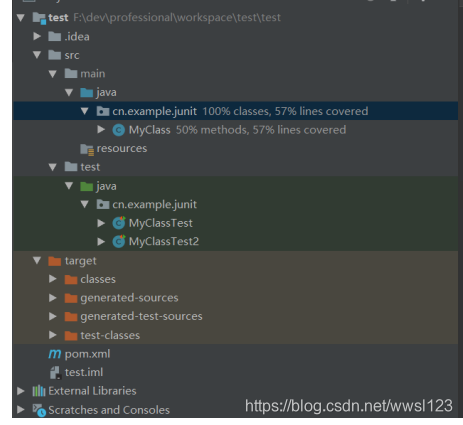Screen dimensions: 463x425
Task: Select the generated-test-sources label
Action: (141, 316)
